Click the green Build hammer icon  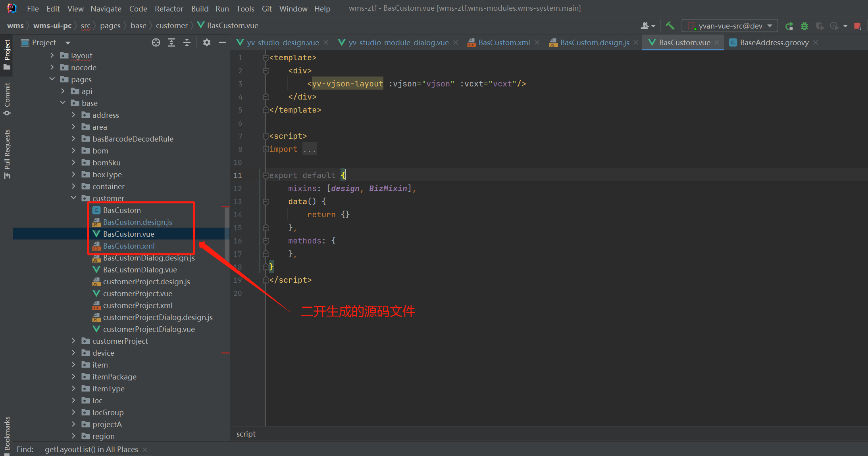coord(670,26)
